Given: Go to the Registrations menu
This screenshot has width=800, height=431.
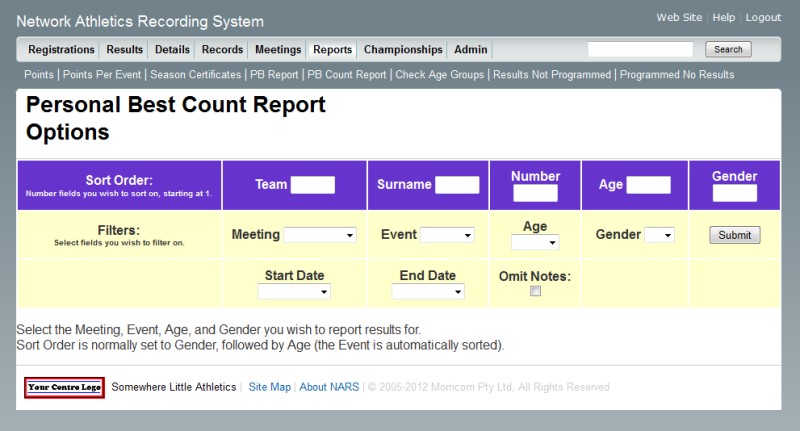Looking at the screenshot, I should click(x=61, y=50).
